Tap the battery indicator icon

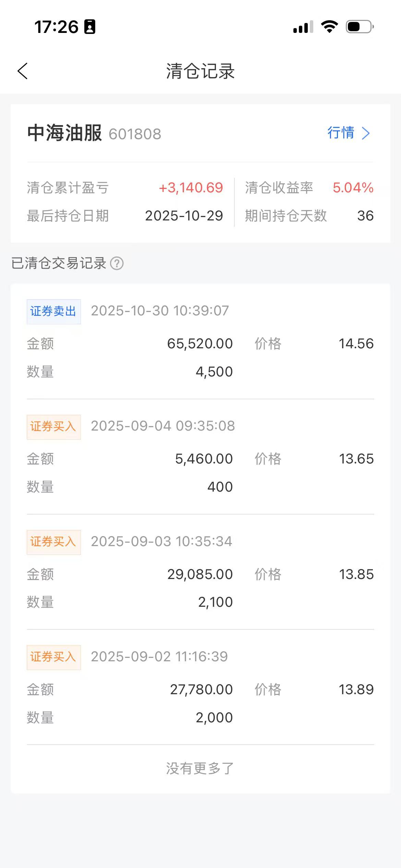click(360, 27)
